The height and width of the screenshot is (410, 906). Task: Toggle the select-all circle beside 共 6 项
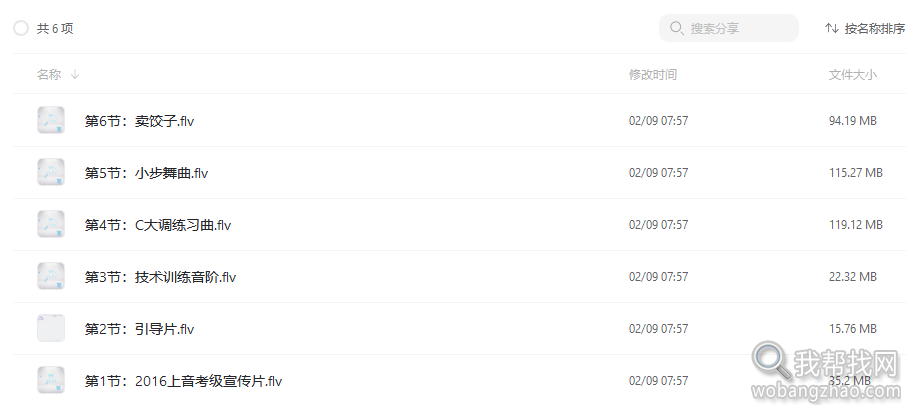pos(21,28)
